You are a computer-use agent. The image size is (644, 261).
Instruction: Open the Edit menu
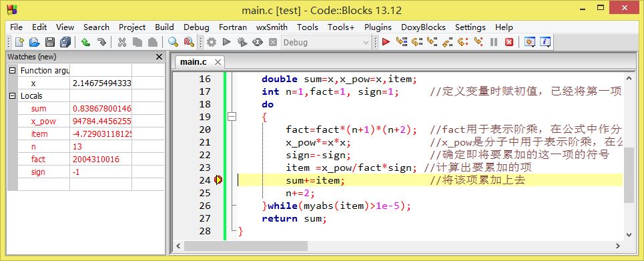[x=39, y=27]
